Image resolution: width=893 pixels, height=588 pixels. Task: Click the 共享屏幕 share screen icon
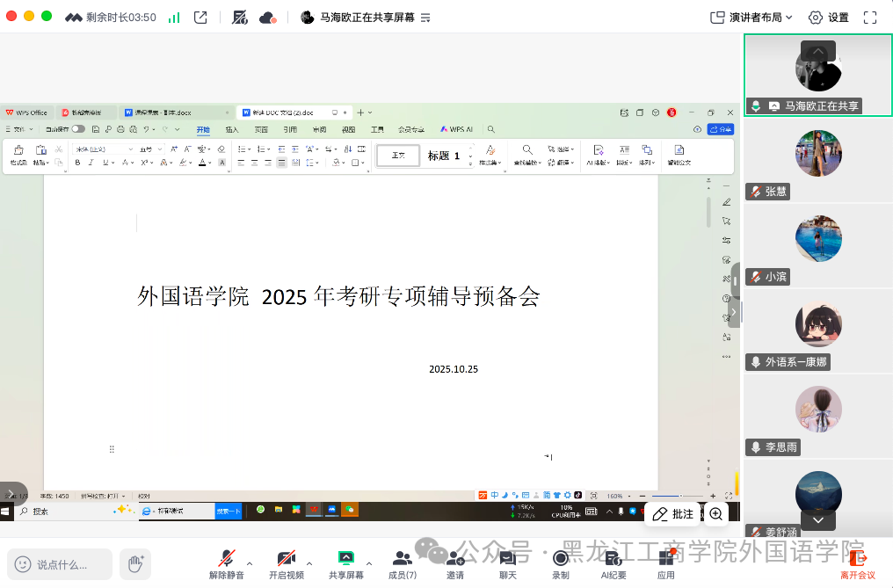[345, 559]
